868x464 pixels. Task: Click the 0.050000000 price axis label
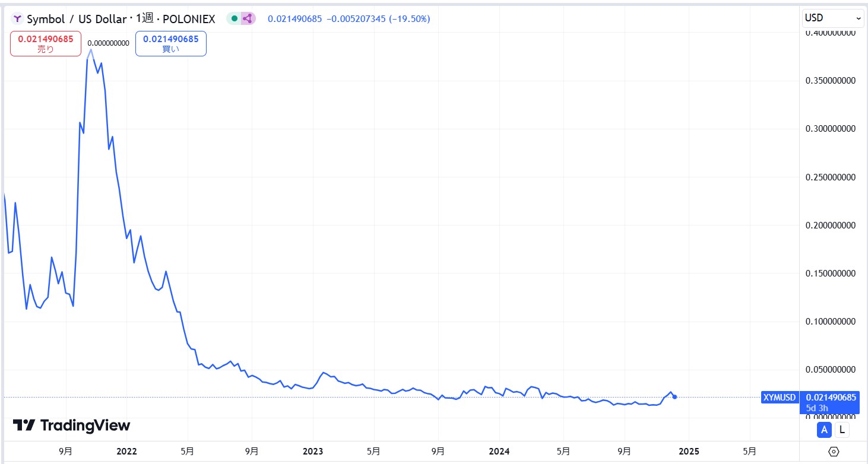pyautogui.click(x=830, y=370)
